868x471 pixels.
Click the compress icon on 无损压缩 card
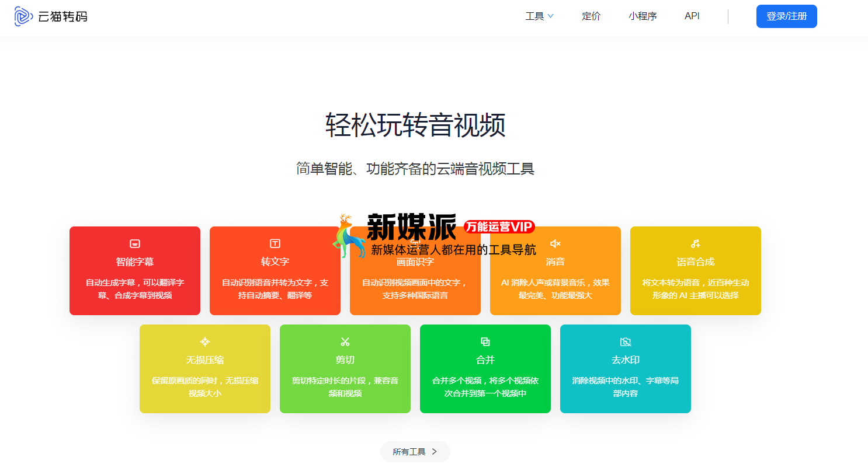tap(205, 341)
